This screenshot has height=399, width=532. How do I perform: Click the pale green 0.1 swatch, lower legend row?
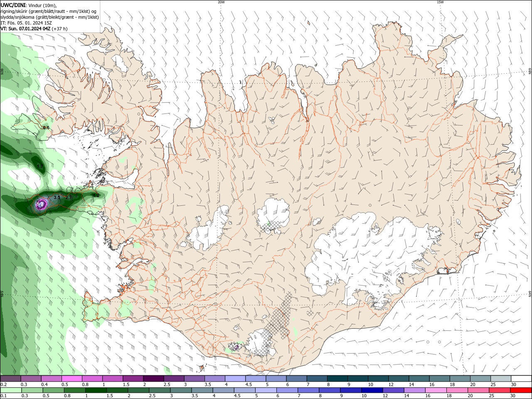[11, 390]
